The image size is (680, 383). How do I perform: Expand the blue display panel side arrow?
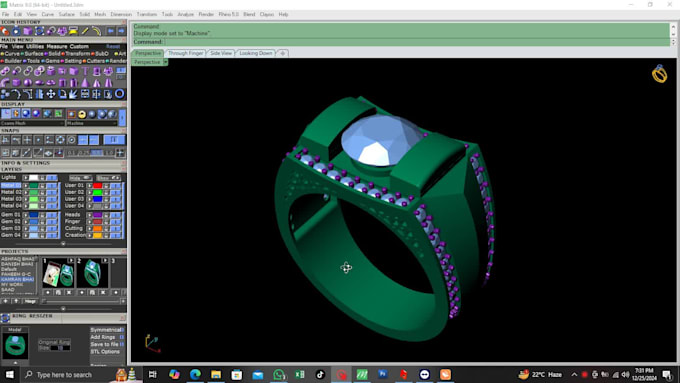pos(122,118)
